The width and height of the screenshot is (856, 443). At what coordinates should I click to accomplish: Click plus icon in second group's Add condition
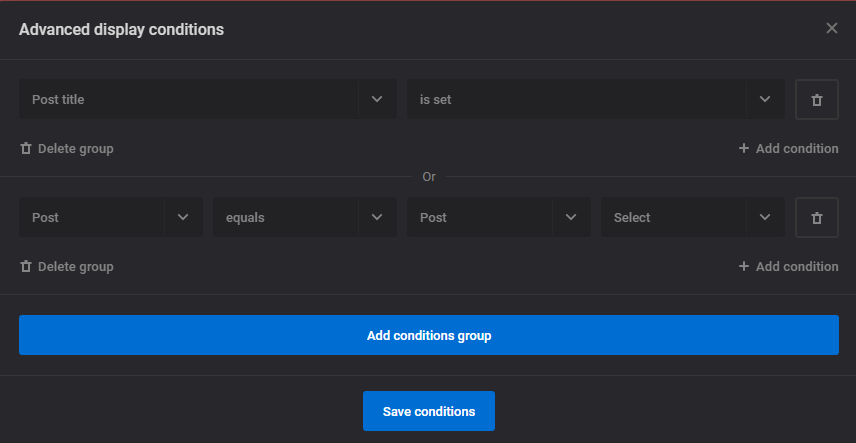point(744,267)
